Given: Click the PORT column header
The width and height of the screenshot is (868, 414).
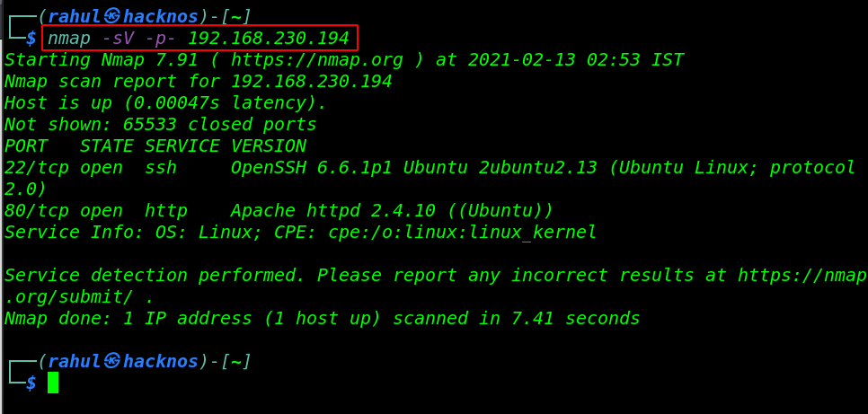Looking at the screenshot, I should pos(26,146).
